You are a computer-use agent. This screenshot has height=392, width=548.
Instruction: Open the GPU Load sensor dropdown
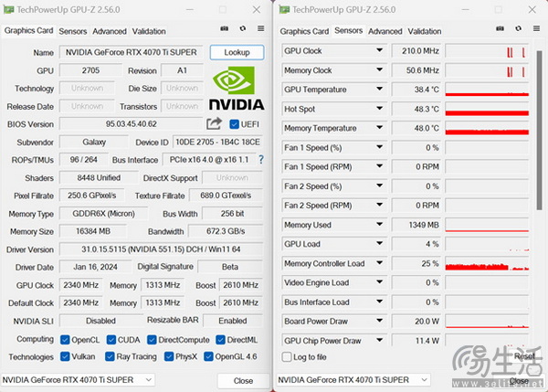(x=379, y=244)
